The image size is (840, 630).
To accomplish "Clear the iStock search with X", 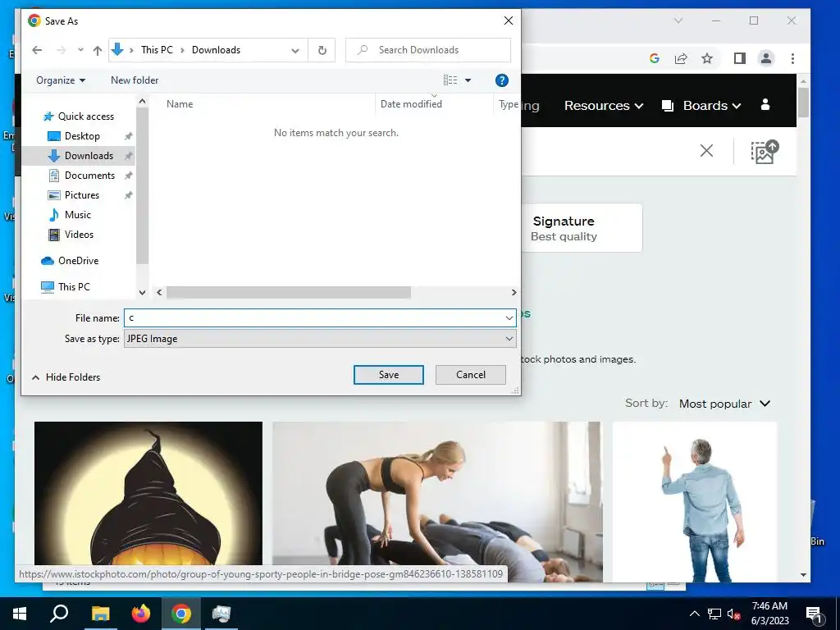I will click(706, 151).
